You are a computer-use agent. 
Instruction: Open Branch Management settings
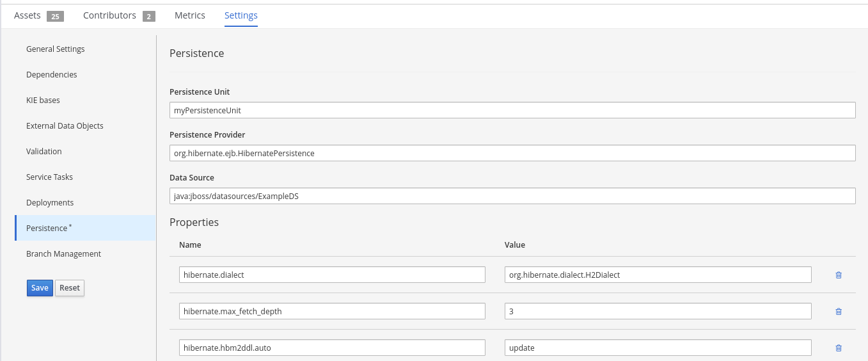(x=64, y=254)
